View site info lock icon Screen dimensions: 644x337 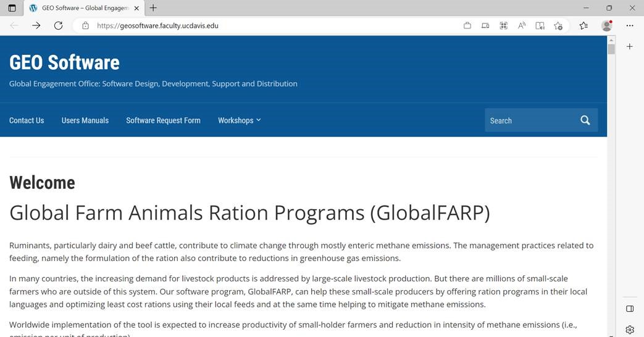coord(85,25)
